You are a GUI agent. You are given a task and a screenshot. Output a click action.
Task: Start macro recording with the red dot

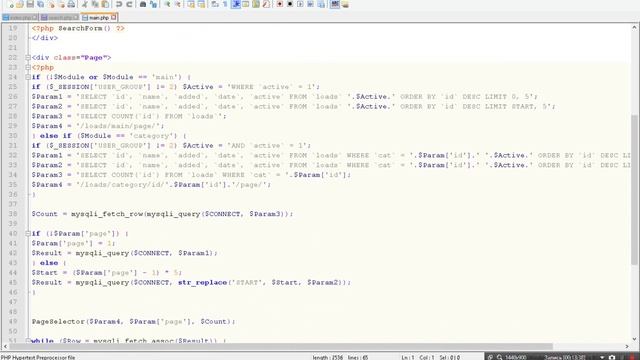click(x=280, y=4)
